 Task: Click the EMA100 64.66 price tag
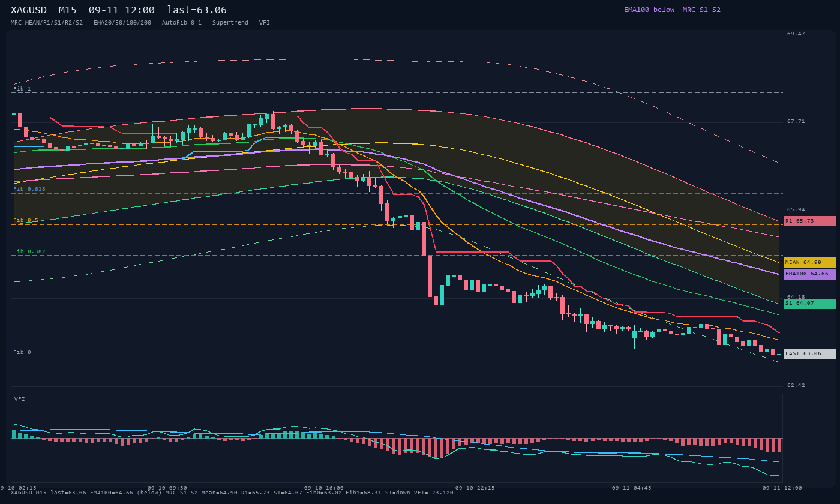coord(809,274)
